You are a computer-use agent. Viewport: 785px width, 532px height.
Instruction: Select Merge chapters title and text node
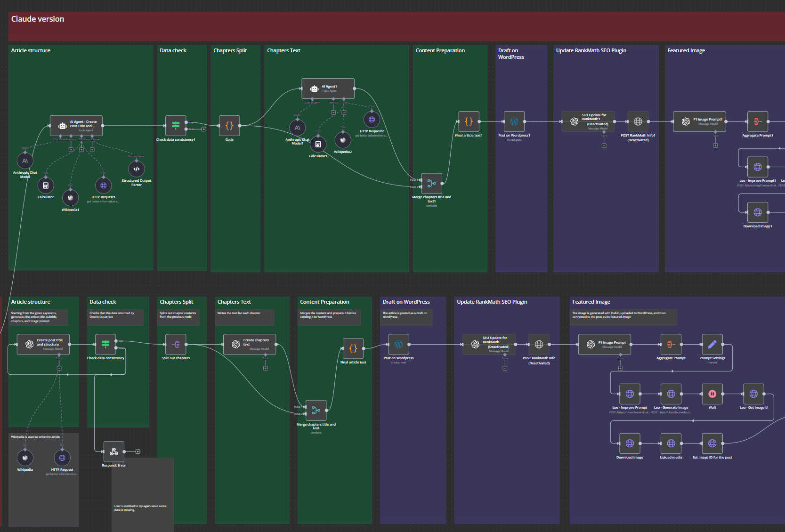[316, 411]
